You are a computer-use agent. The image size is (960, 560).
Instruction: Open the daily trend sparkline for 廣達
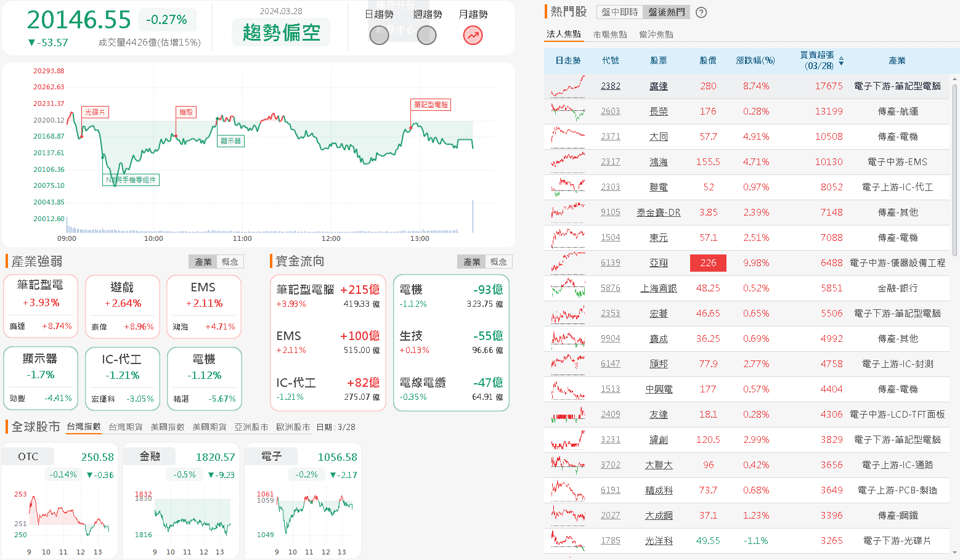(x=567, y=86)
